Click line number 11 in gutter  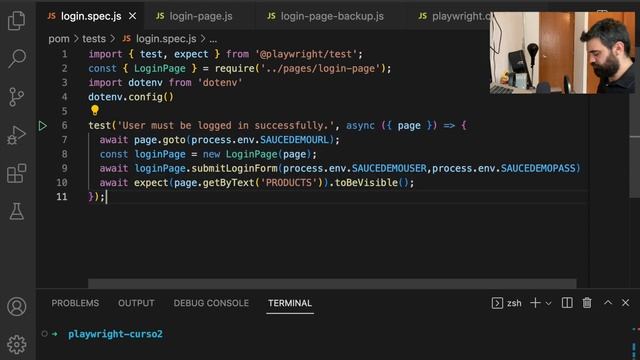point(62,197)
